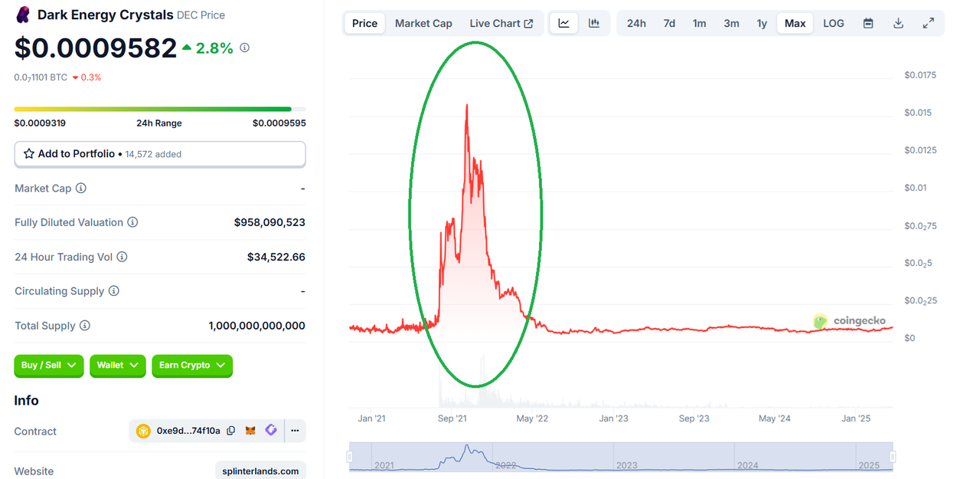The image size is (980, 479).
Task: Switch to the Price chart tab
Action: 364,23
